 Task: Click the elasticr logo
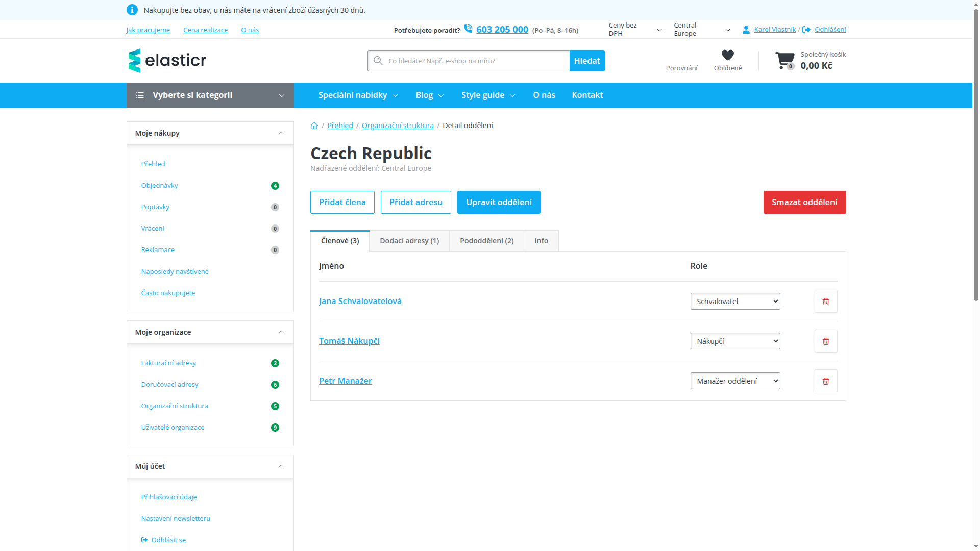[167, 61]
